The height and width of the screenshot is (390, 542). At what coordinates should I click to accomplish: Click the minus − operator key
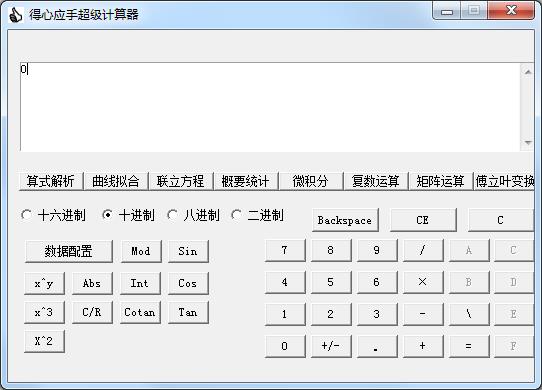[x=423, y=314]
